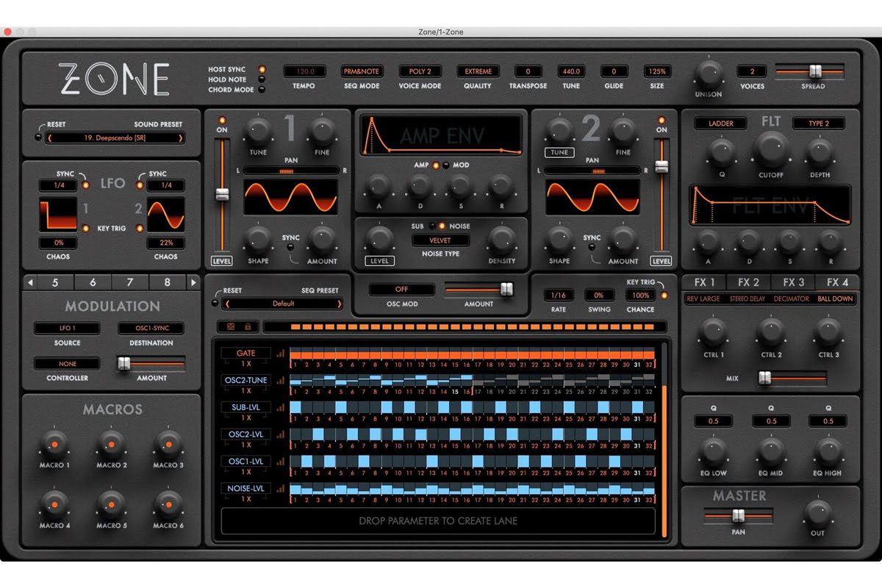This screenshot has width=882, height=588.
Task: Open NOISE TYPE selector VELVET
Action: (441, 240)
